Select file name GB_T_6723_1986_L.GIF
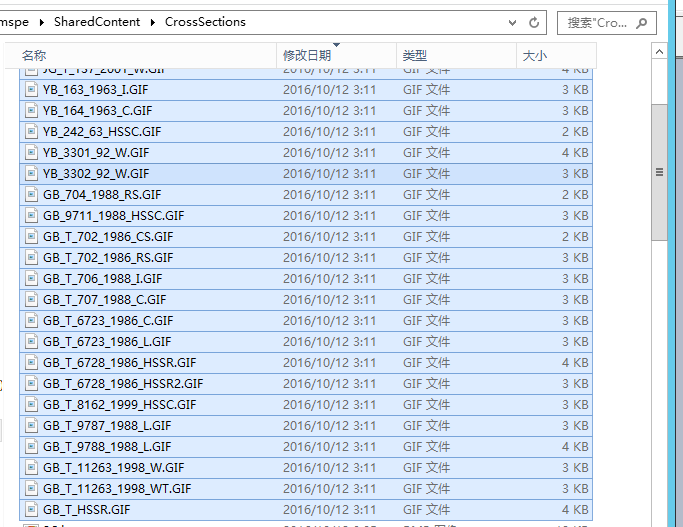 pyautogui.click(x=107, y=341)
